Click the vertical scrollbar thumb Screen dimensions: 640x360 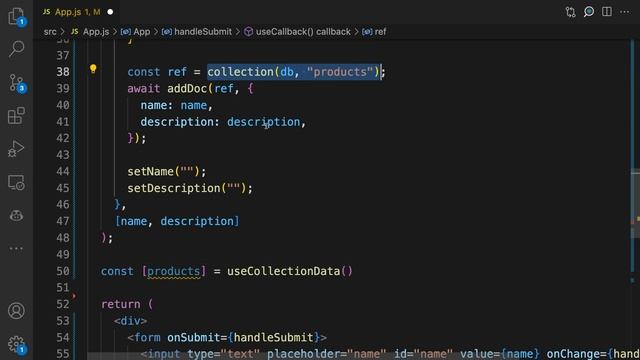(x=635, y=203)
